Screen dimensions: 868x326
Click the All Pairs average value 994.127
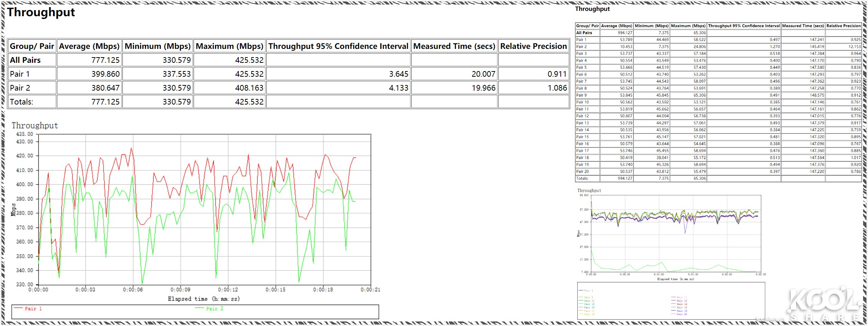[625, 33]
